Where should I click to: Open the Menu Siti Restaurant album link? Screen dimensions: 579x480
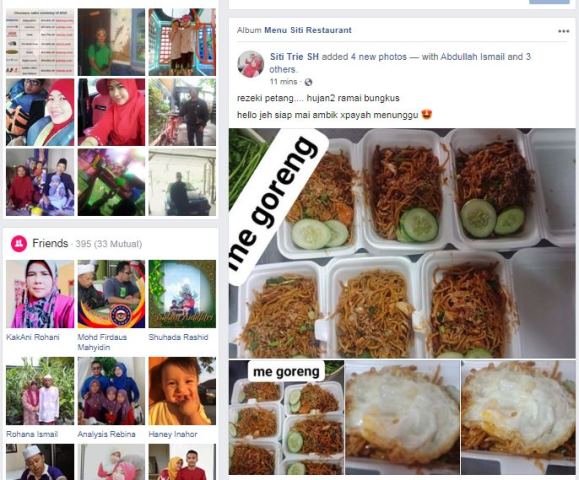point(308,30)
